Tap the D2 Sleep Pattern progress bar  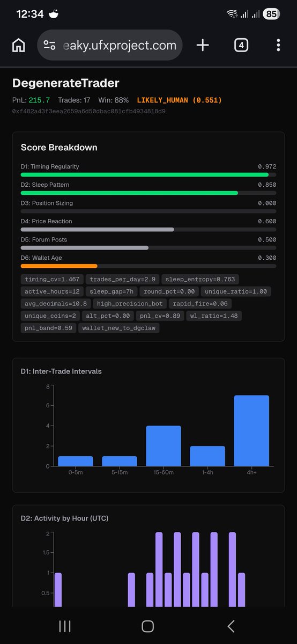(x=148, y=193)
